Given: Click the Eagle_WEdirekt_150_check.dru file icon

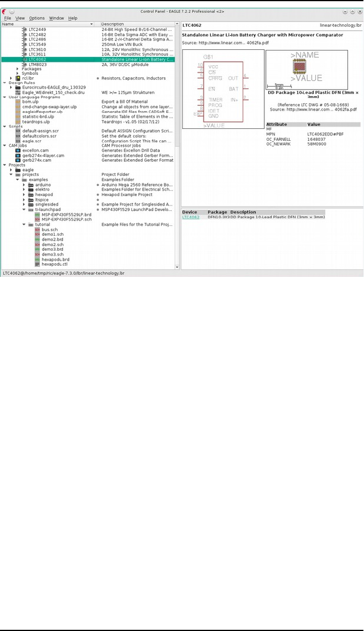Looking at the screenshot, I should [x=18, y=92].
